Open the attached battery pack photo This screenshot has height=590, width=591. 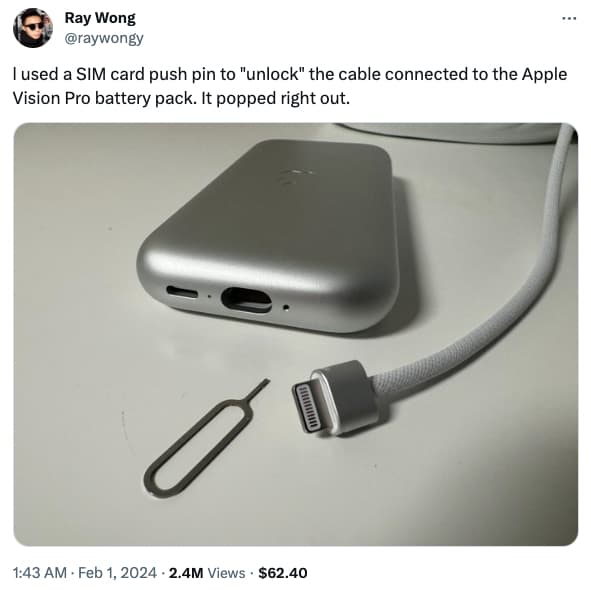[x=296, y=334]
